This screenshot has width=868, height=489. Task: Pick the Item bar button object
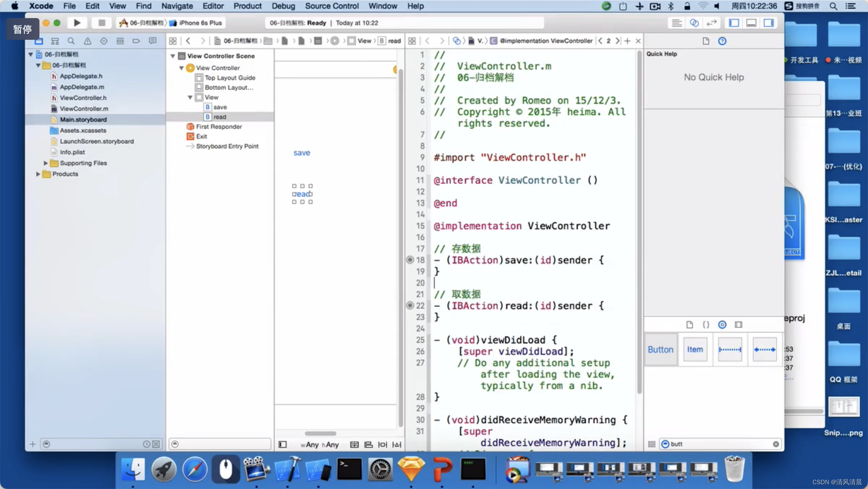point(695,349)
